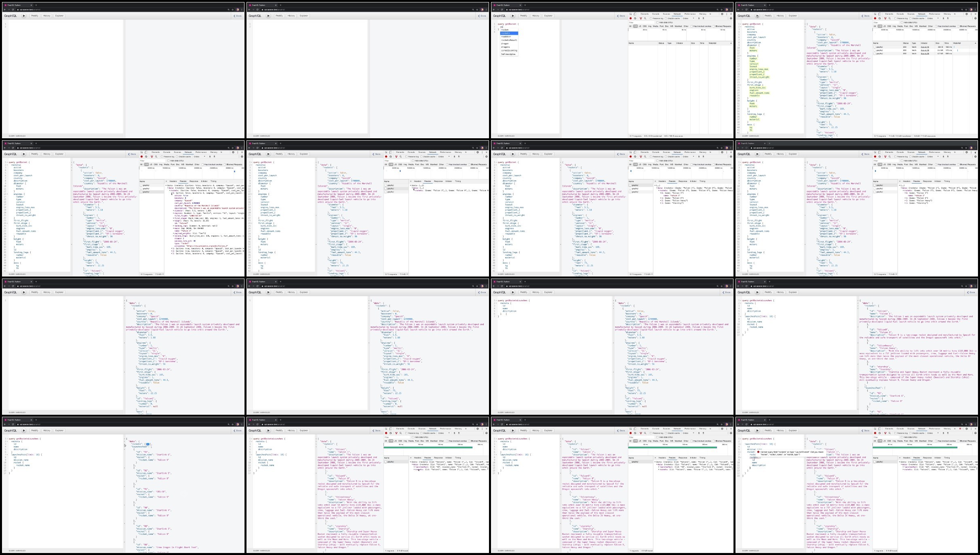
Task: In the autocomplete frame, toggle the device toolbar icon
Action: point(635,14)
